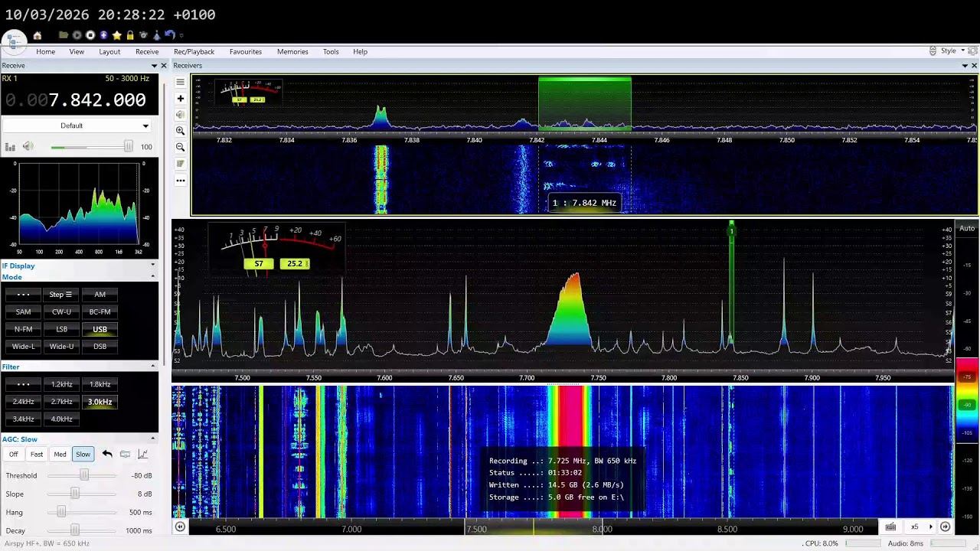This screenshot has height=551, width=980.
Task: Select the 2.4kHz filter
Action: coord(23,402)
